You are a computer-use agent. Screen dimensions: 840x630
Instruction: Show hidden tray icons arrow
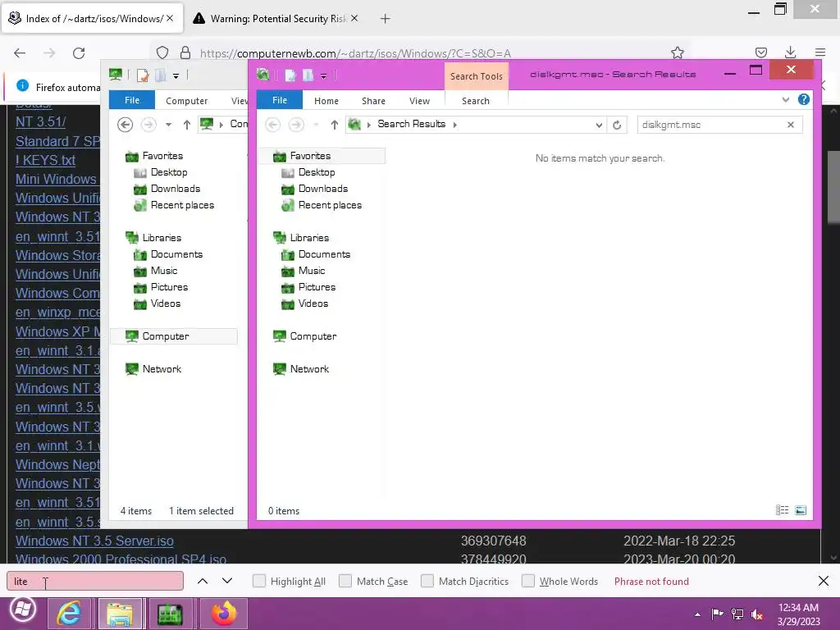click(697, 614)
